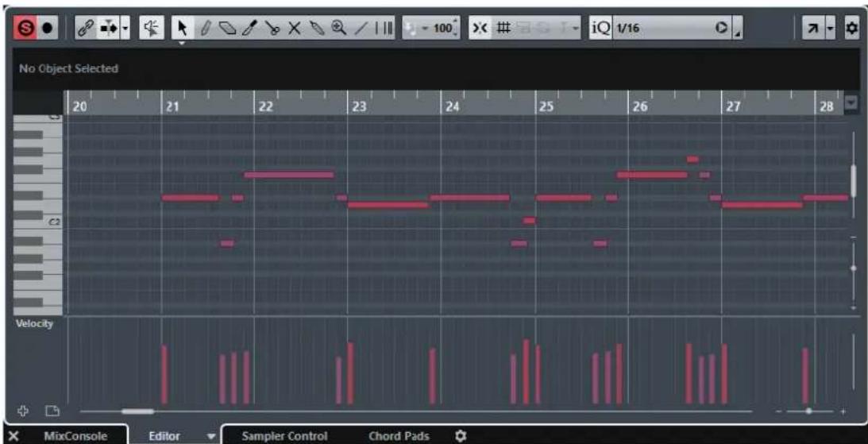
Task: Select the Mute X tool
Action: 294,27
